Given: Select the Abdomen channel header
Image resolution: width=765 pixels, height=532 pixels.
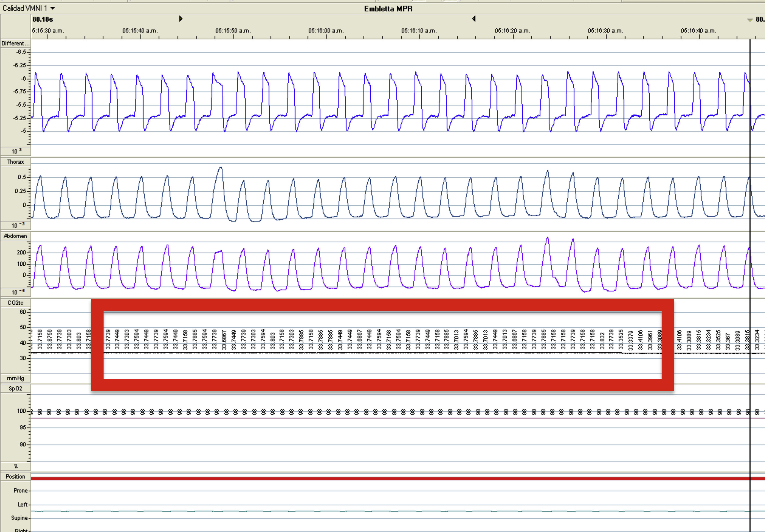Looking at the screenshot, I should tap(15, 236).
